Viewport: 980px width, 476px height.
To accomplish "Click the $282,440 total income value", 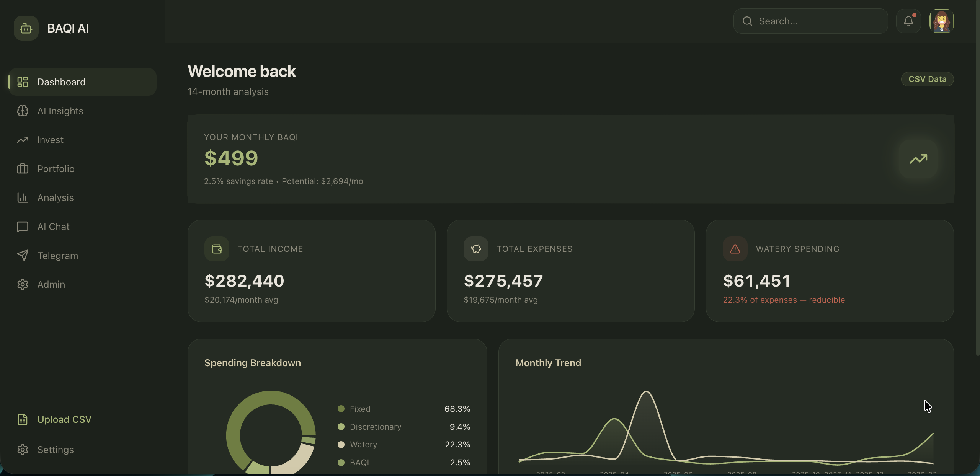I will pyautogui.click(x=244, y=281).
